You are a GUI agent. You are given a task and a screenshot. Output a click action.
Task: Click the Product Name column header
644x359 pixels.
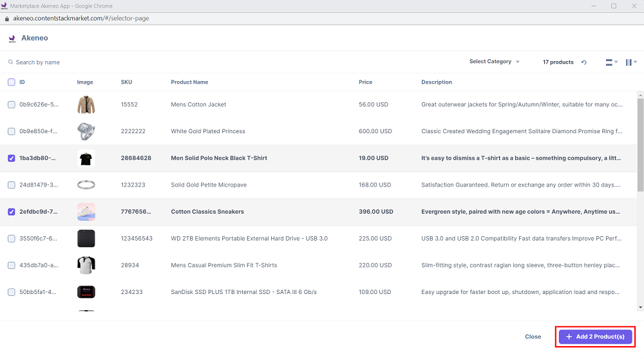coord(189,82)
